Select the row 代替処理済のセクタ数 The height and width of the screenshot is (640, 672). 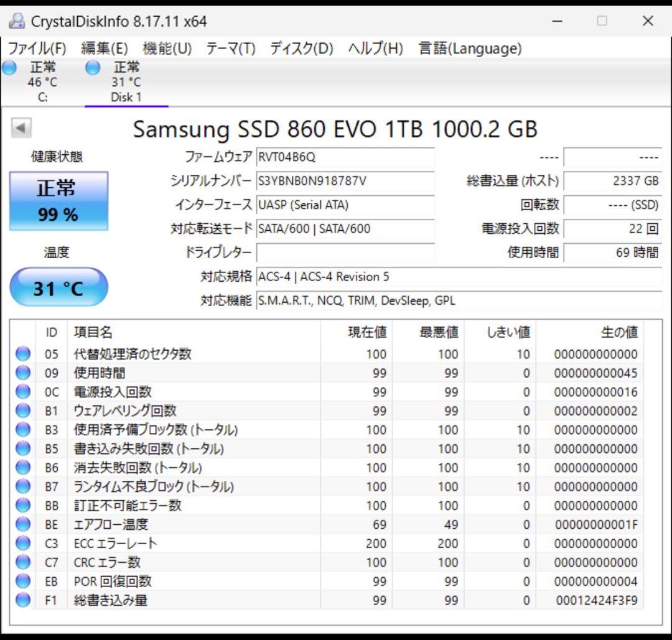(x=327, y=354)
